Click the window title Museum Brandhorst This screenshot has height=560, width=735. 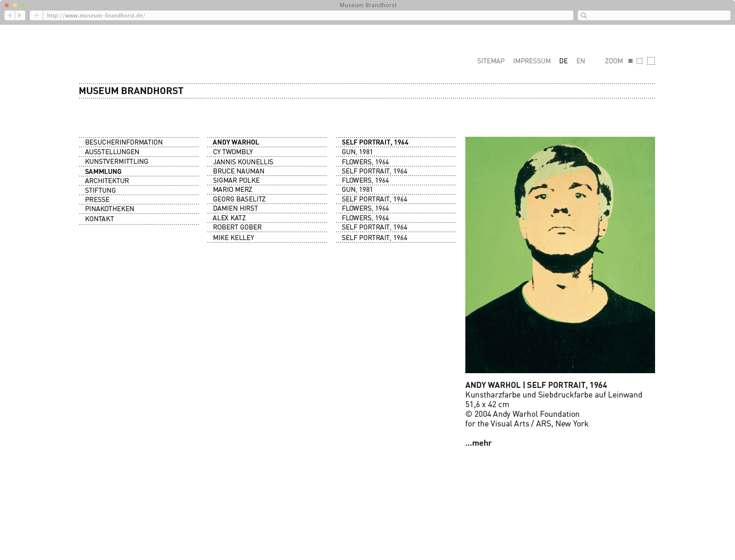368,5
